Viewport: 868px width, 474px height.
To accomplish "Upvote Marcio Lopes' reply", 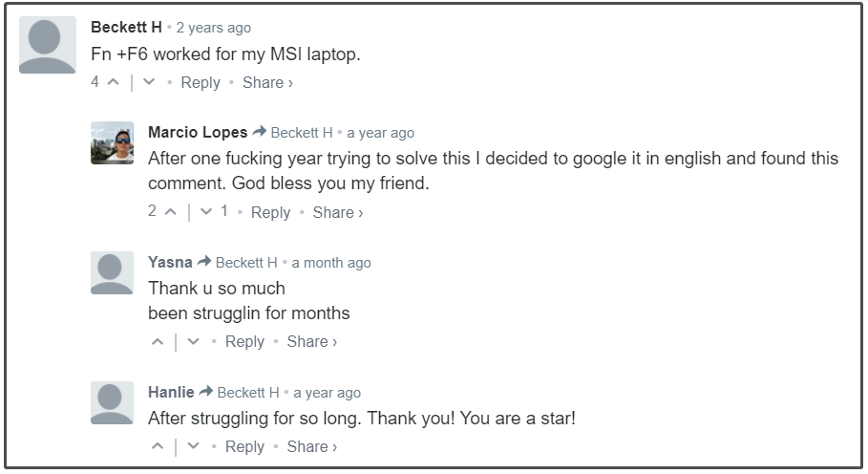I will pos(171,211).
